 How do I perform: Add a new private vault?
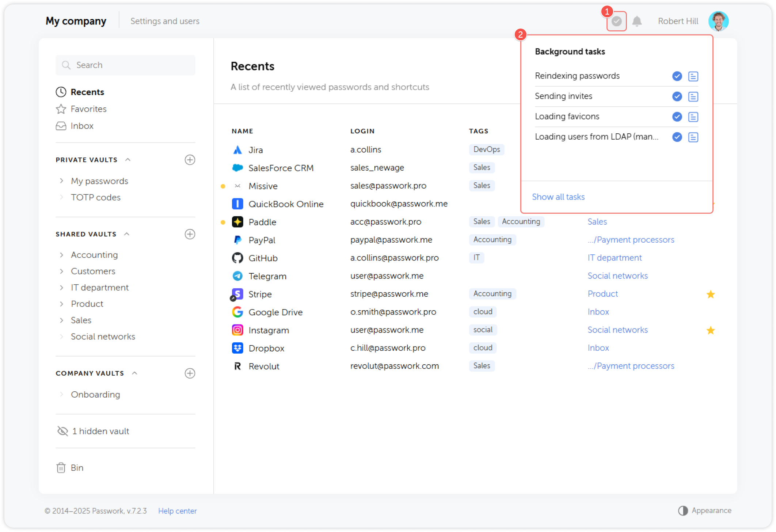click(190, 160)
